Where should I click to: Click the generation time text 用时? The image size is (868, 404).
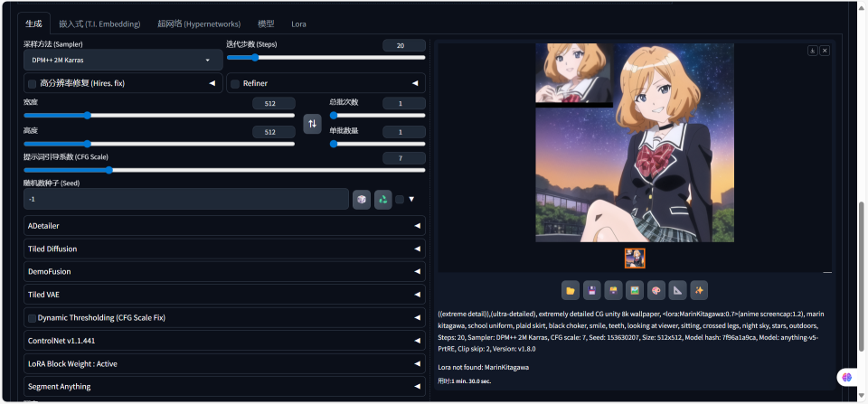click(465, 381)
